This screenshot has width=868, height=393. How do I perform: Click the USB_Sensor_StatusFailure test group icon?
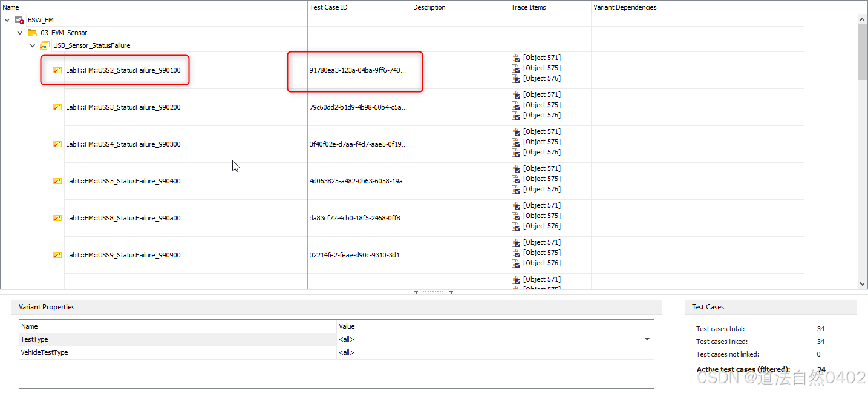pos(44,45)
